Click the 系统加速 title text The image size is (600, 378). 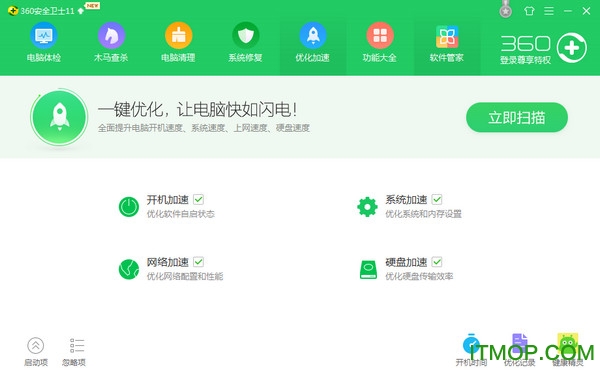pyautogui.click(x=406, y=199)
